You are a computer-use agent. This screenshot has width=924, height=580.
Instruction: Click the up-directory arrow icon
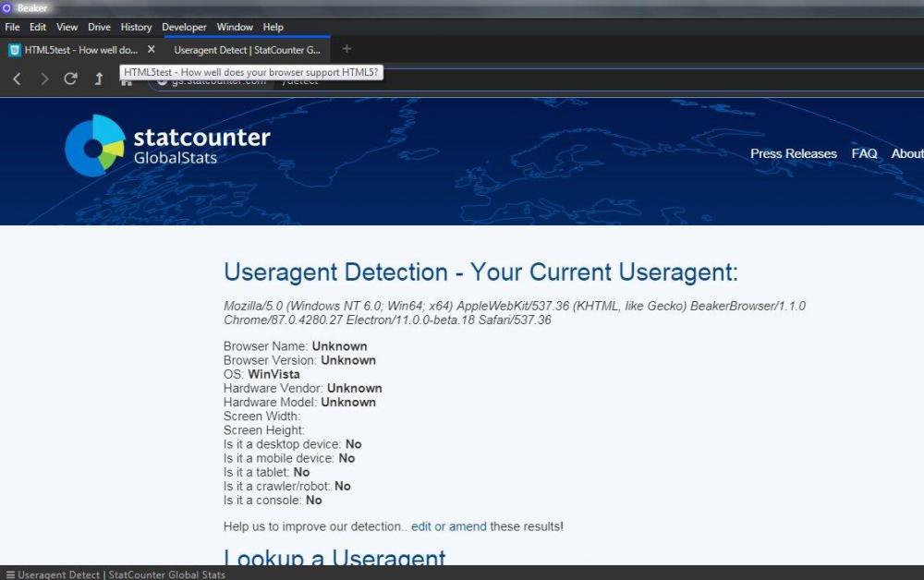(98, 79)
